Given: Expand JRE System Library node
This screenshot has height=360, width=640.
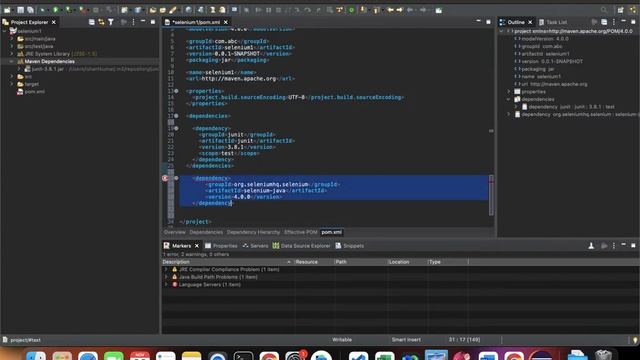Looking at the screenshot, I should [12, 53].
